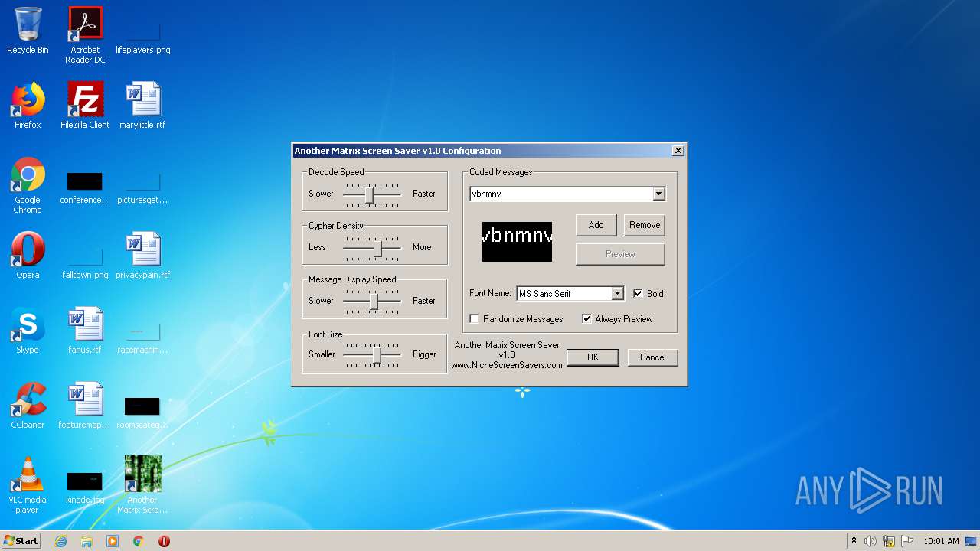The width and height of the screenshot is (980, 551).
Task: Open Another Matrix Screen Saver shortcut
Action: click(142, 485)
